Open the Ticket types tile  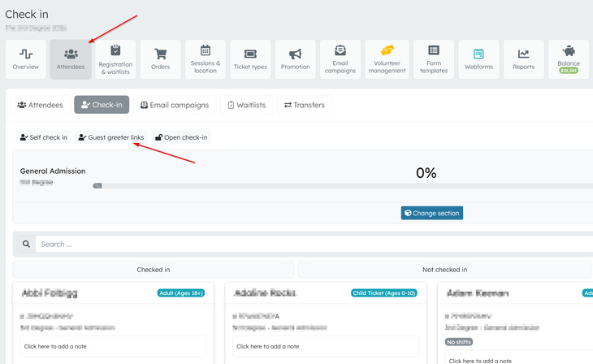(x=250, y=59)
